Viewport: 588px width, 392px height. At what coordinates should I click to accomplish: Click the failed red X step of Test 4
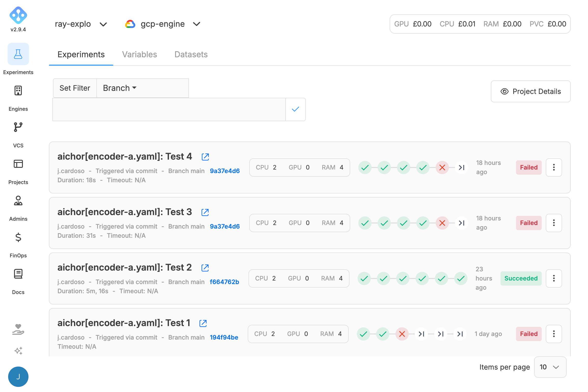pyautogui.click(x=442, y=167)
